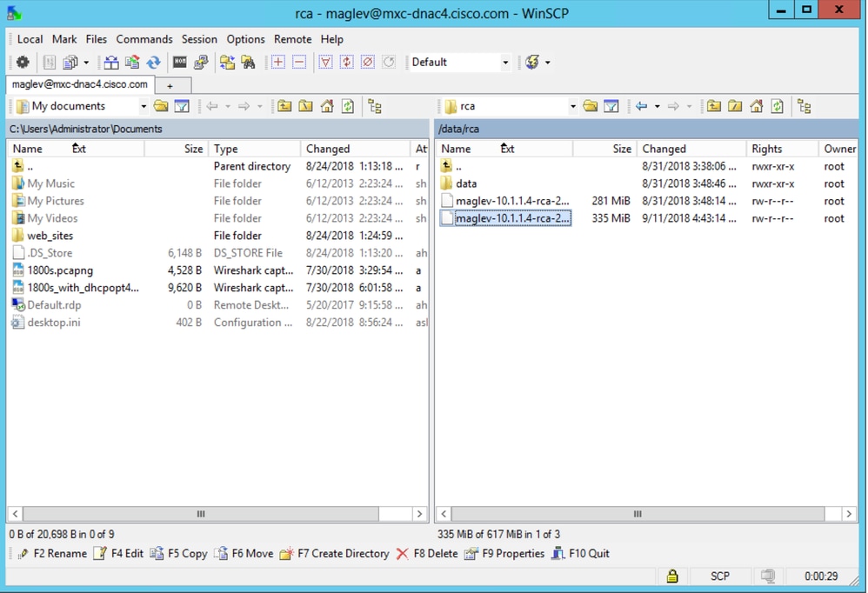Image resolution: width=868 pixels, height=593 pixels.
Task: Click local Home Directory icon
Action: coord(327,106)
